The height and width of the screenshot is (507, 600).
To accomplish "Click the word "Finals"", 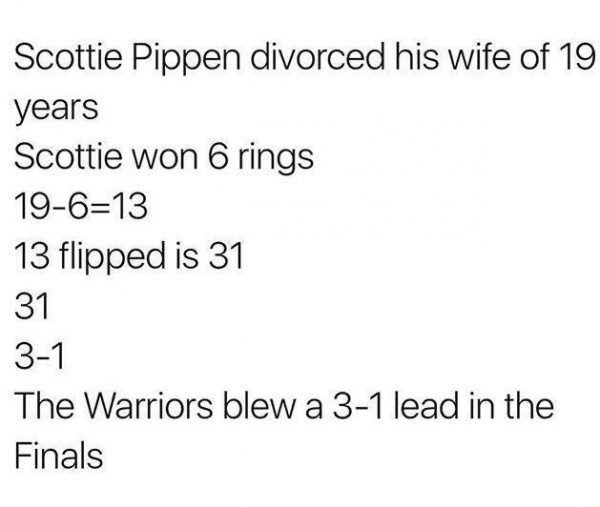I will [59, 457].
